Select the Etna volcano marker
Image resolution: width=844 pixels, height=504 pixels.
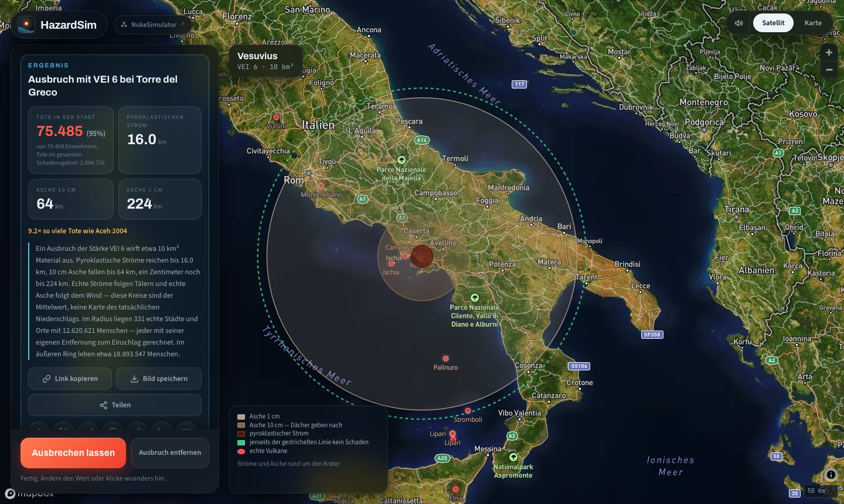[456, 489]
